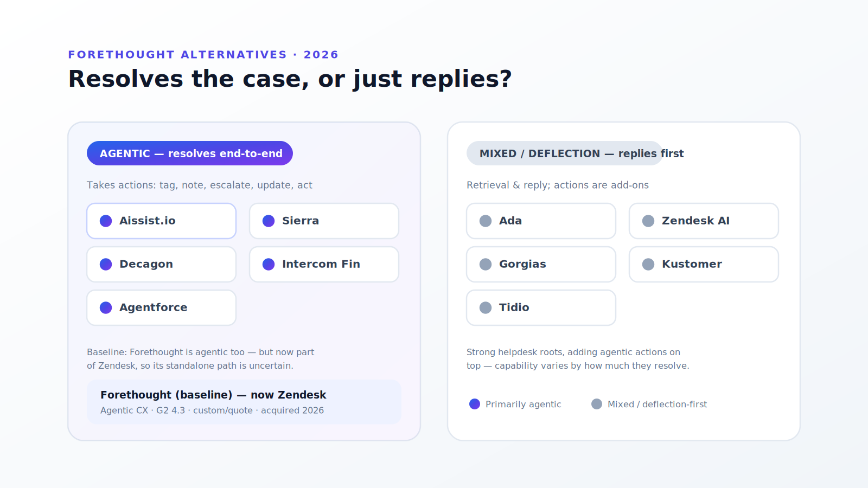868x488 pixels.
Task: Click the Zendesk AI card label
Action: click(695, 221)
